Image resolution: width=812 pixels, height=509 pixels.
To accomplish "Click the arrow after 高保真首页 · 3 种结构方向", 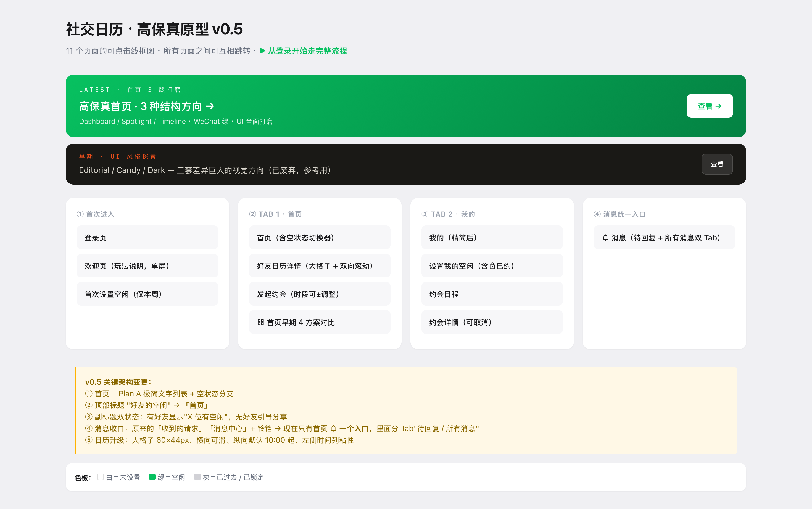I will [210, 106].
